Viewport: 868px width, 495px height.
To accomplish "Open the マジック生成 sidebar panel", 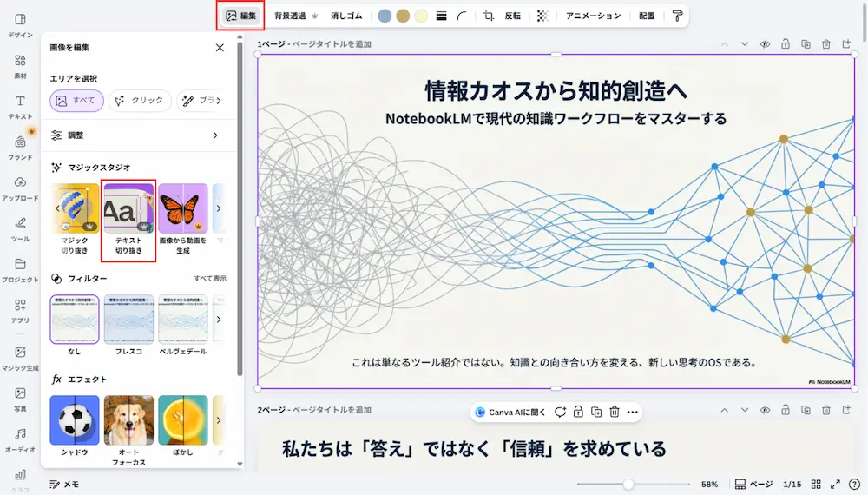I will click(20, 359).
